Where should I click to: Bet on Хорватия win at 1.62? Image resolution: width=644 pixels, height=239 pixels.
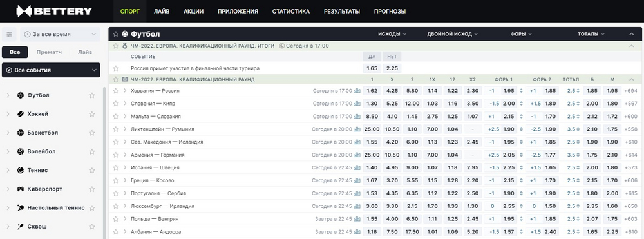click(x=372, y=91)
